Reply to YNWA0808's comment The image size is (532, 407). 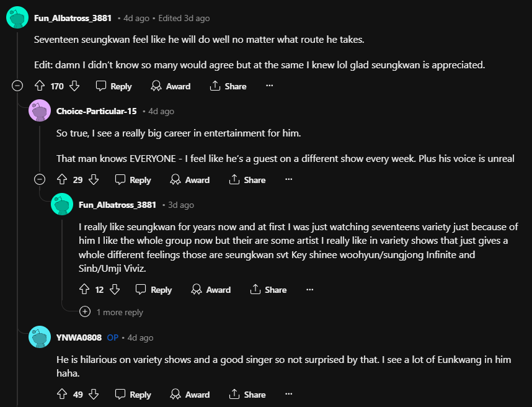[x=133, y=395]
